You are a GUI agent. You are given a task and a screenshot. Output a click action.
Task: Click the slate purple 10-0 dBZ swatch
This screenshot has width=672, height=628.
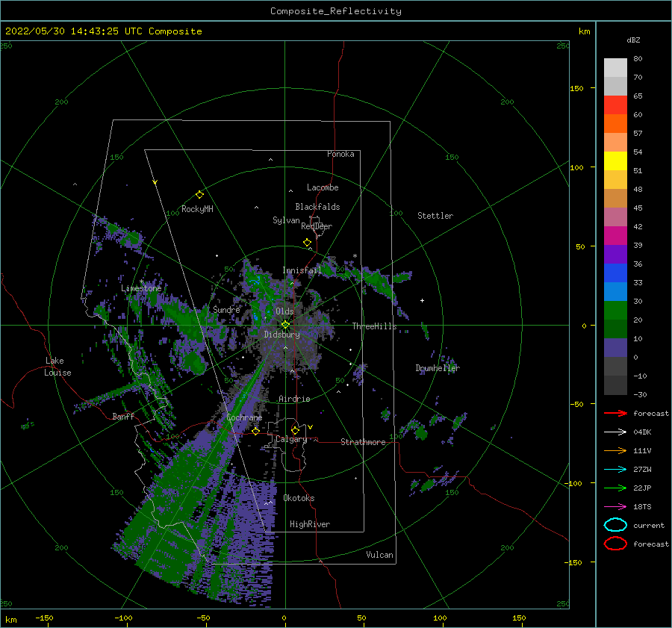click(x=615, y=348)
